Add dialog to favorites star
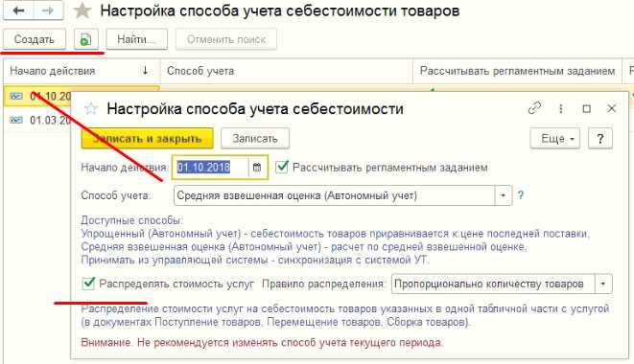 pos(91,108)
